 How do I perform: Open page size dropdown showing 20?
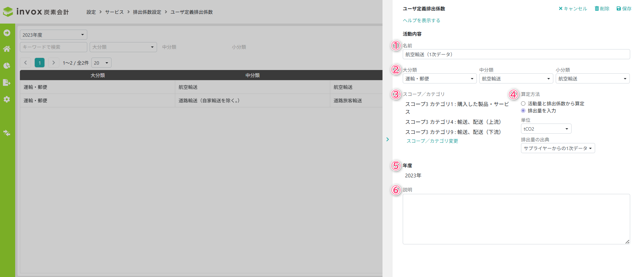101,63
